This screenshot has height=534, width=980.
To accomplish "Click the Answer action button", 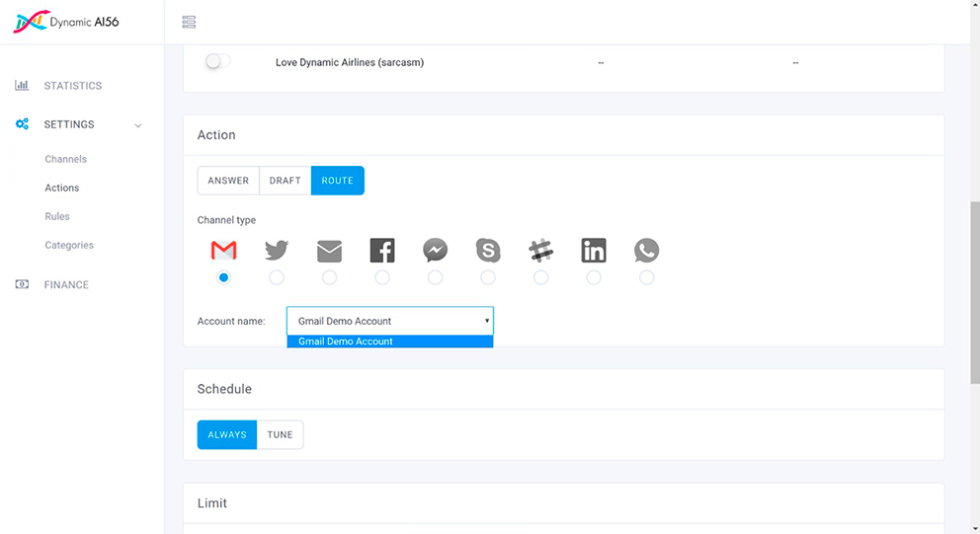I will pos(228,181).
